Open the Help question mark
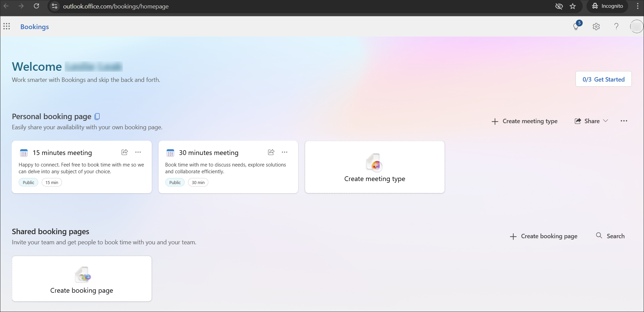Viewport: 644px width, 312px height. point(616,26)
